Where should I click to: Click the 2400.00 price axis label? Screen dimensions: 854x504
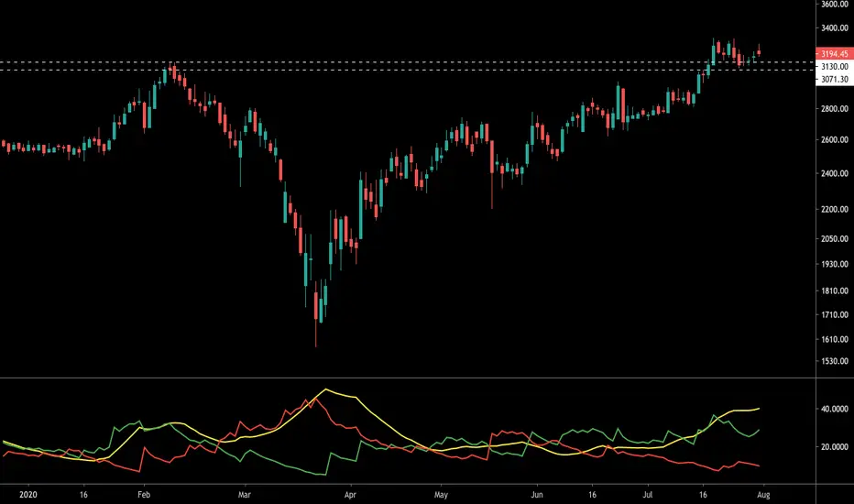(x=835, y=173)
